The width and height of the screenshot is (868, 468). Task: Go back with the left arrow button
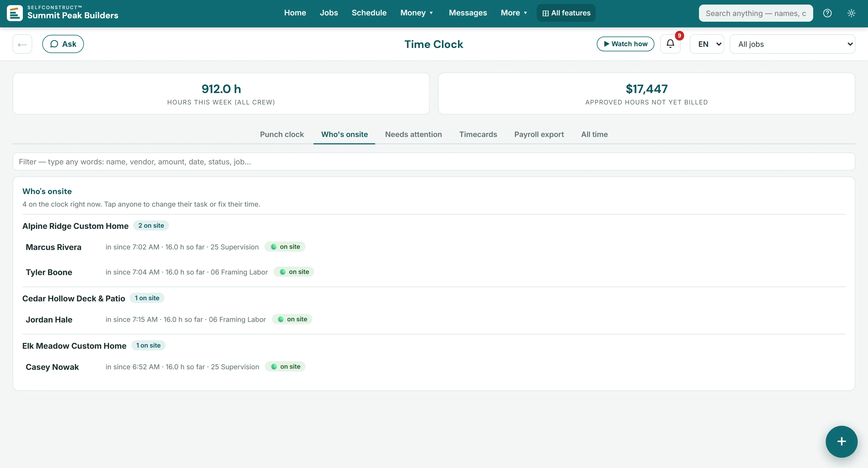(x=22, y=44)
